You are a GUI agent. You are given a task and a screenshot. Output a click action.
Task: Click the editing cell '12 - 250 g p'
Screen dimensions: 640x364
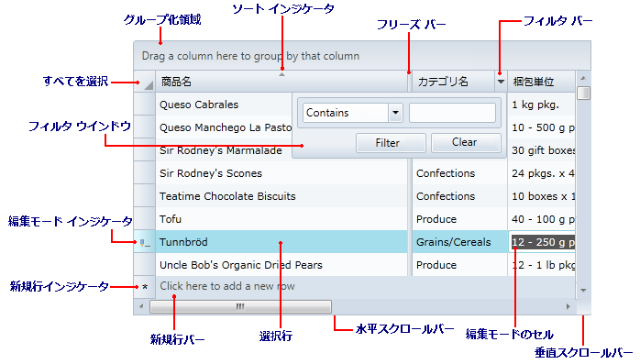pos(543,242)
